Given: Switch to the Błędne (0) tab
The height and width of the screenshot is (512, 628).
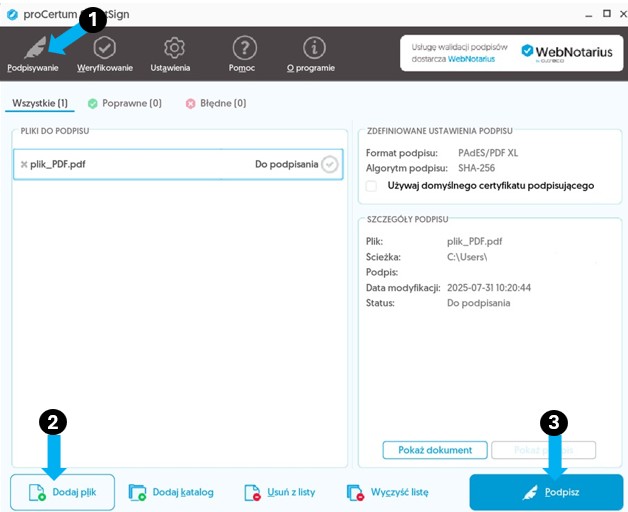Looking at the screenshot, I should tap(216, 103).
